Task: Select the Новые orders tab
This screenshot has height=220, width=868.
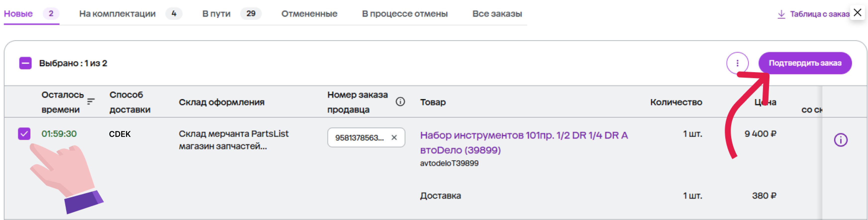Action: click(19, 14)
